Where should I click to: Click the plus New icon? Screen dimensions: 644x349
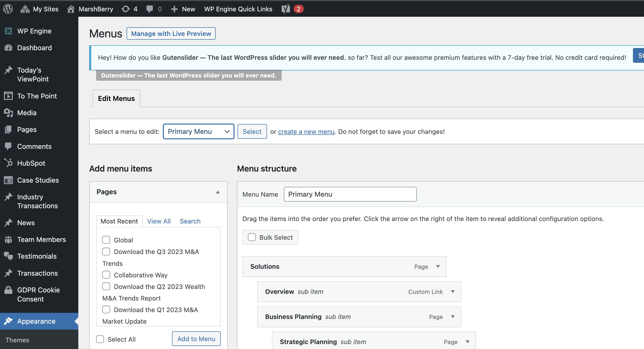[174, 9]
